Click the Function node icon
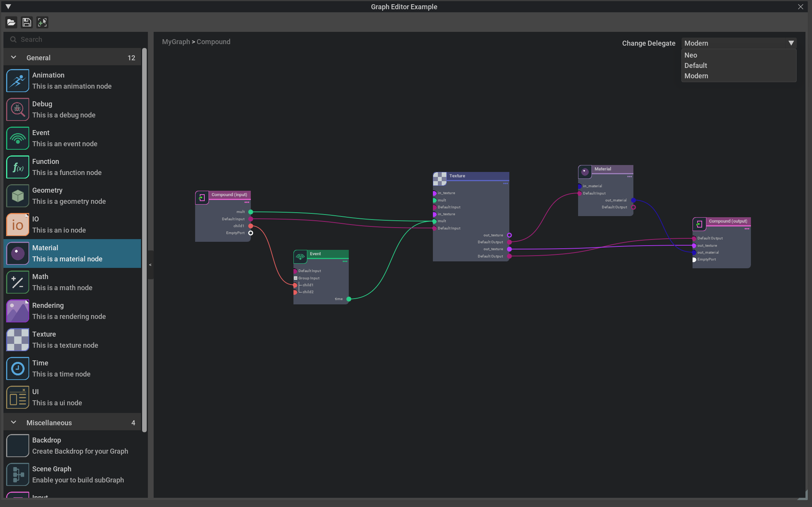 [x=18, y=167]
